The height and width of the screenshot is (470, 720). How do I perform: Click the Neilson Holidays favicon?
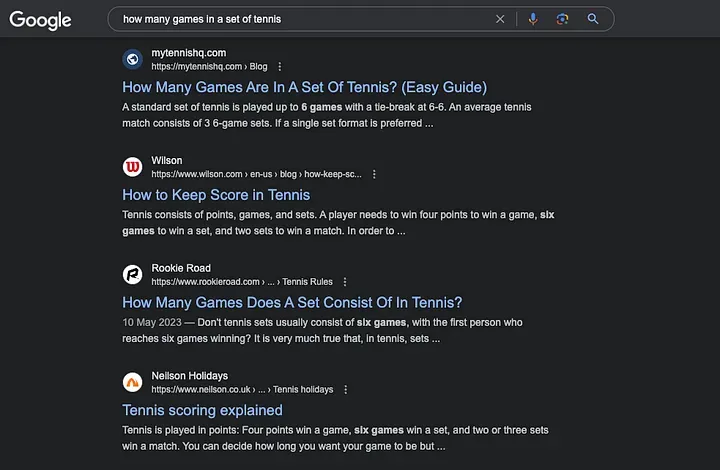tap(133, 382)
